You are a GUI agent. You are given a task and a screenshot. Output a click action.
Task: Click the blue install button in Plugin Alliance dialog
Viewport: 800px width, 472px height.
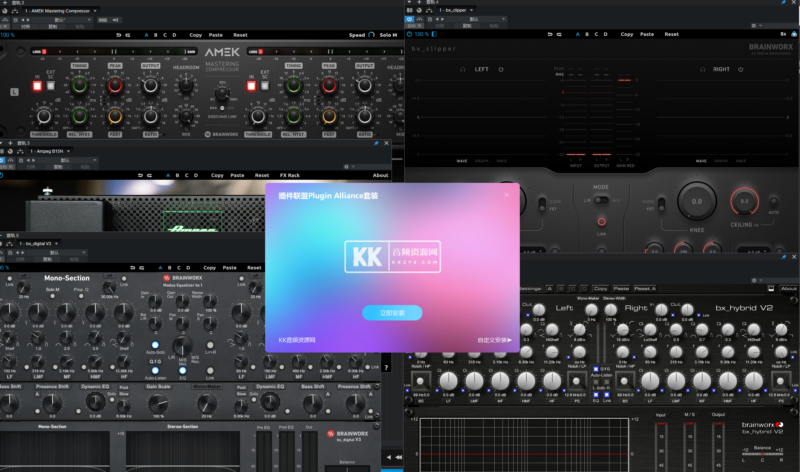point(392,313)
